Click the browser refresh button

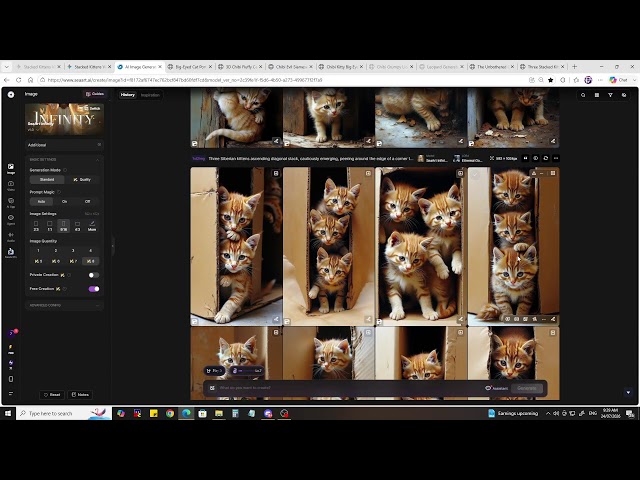18,80
